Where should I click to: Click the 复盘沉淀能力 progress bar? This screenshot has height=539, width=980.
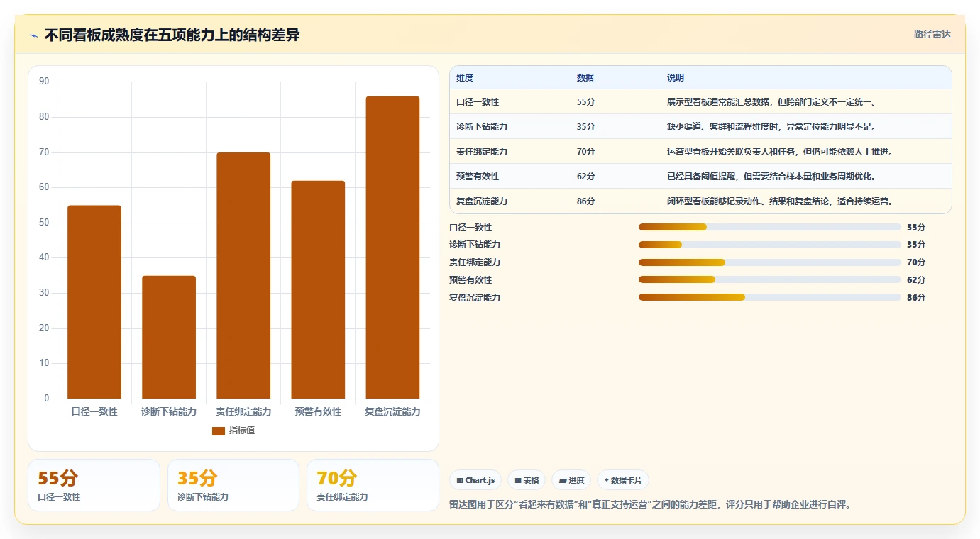(x=769, y=298)
